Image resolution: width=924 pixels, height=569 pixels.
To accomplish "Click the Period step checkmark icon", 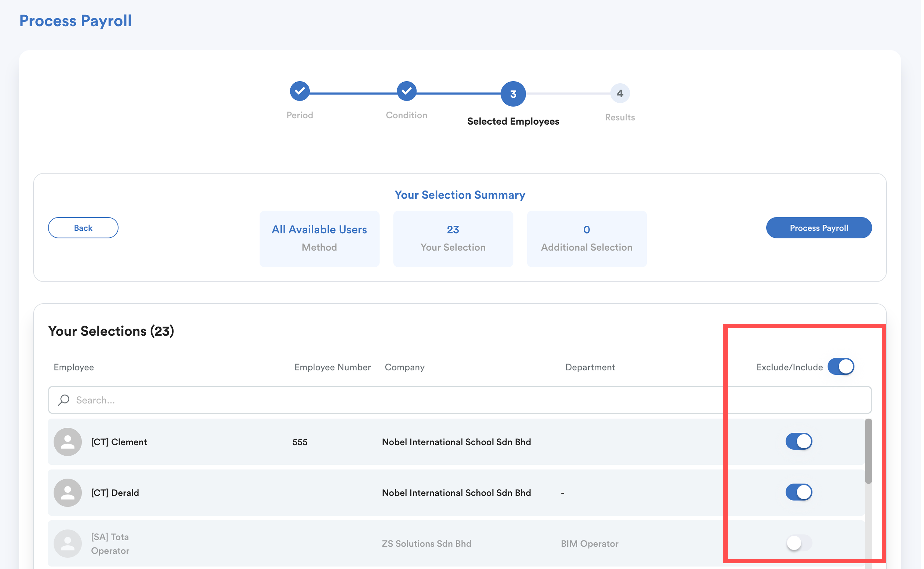I will pos(299,91).
